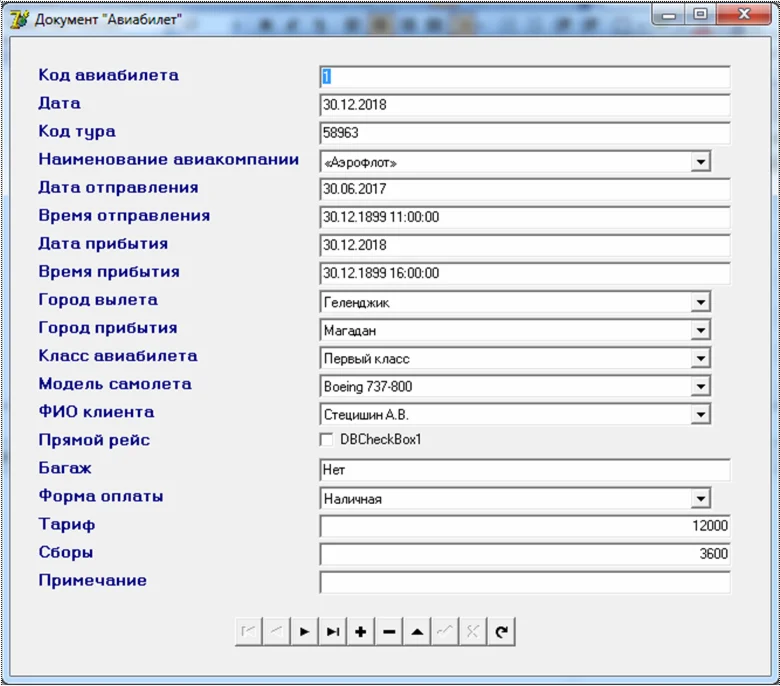Go to the previous record in navigator
Screen dimensions: 780x686
tap(276, 631)
